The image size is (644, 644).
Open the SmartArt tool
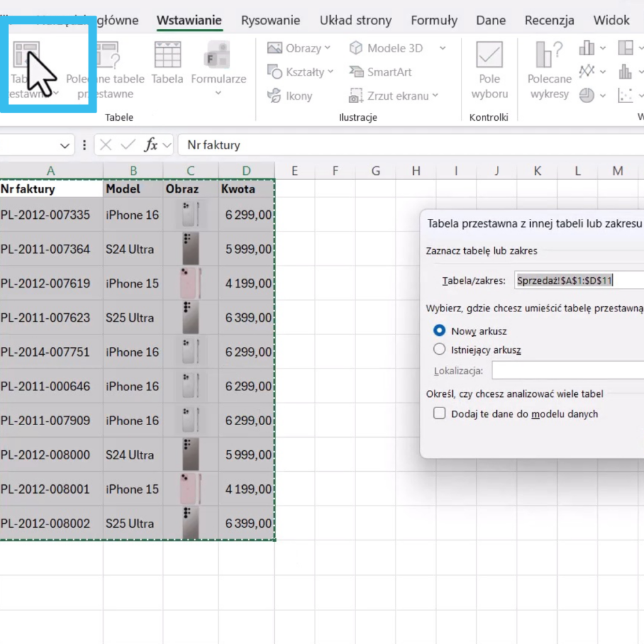pyautogui.click(x=380, y=72)
